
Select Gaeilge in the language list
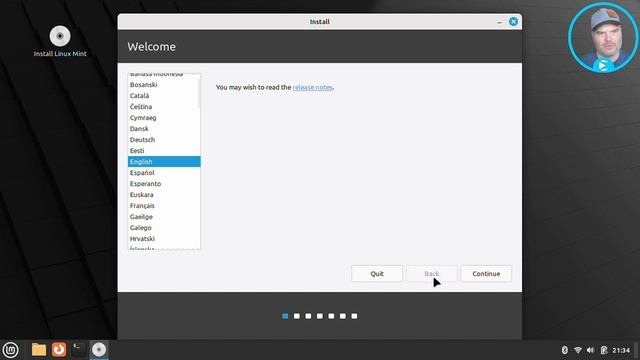[x=164, y=217]
